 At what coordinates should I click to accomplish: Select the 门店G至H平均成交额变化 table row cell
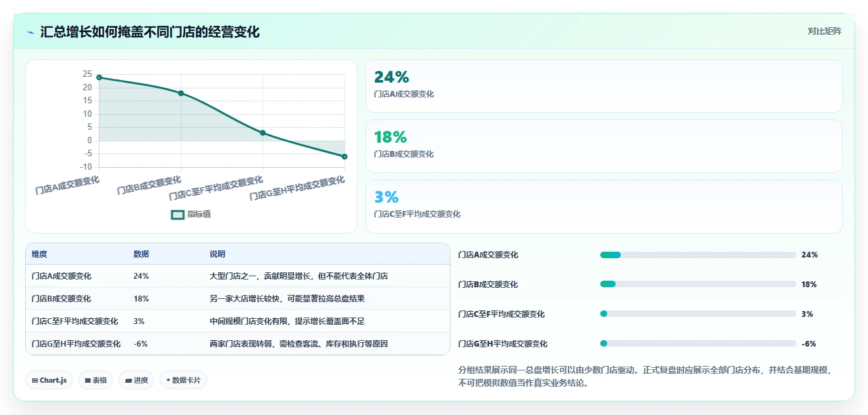[76, 344]
